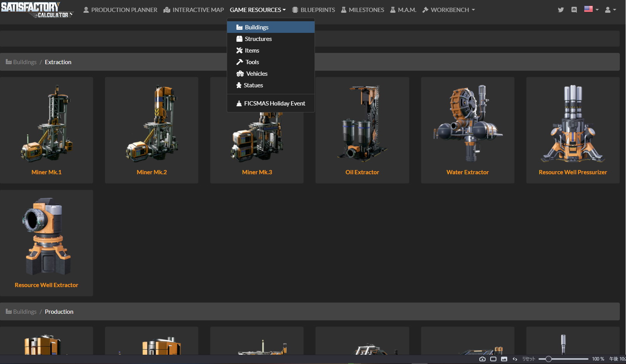
Task: Click the Resource Well Extractor name link
Action: click(46, 285)
